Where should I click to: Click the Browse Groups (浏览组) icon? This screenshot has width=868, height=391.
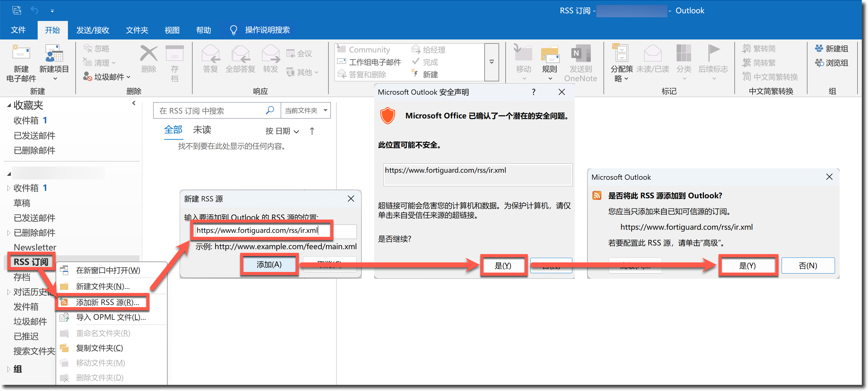(x=819, y=63)
